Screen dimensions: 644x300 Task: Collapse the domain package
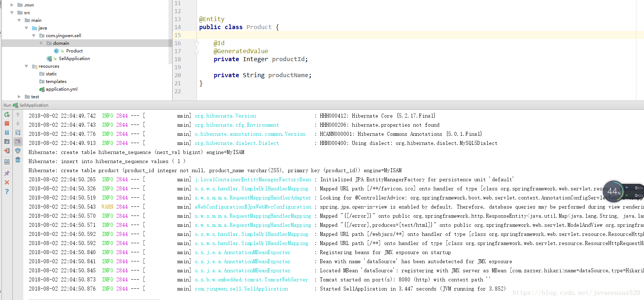coord(41,43)
